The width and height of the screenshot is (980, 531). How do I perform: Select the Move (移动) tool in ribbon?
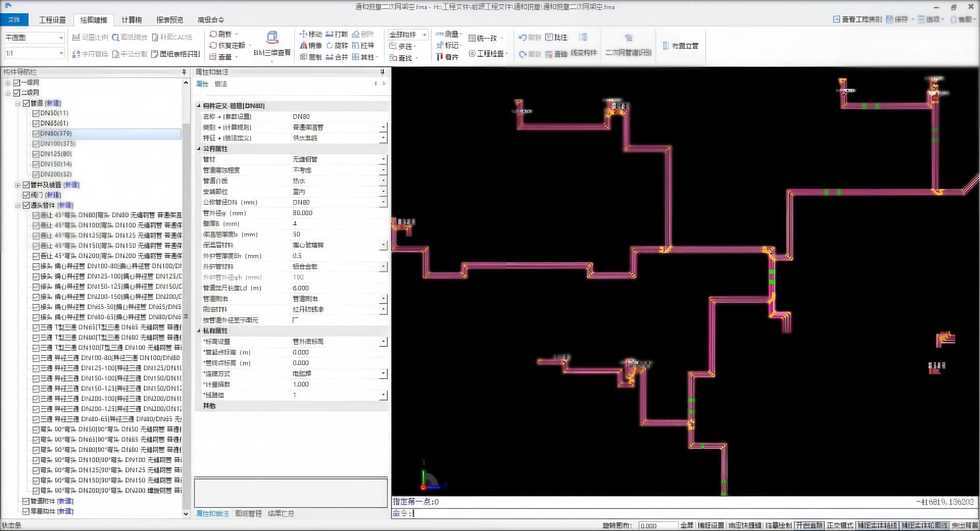point(310,34)
